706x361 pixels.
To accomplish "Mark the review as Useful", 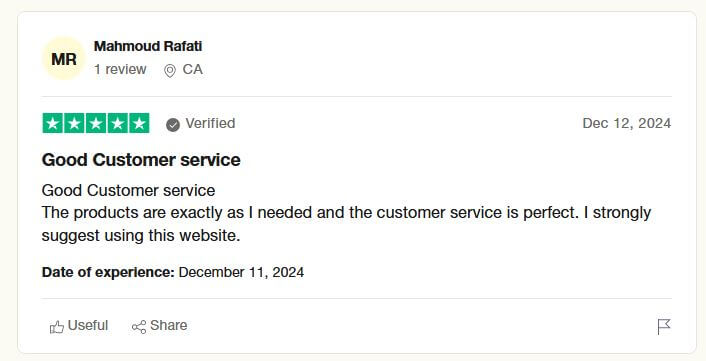I will (x=79, y=325).
